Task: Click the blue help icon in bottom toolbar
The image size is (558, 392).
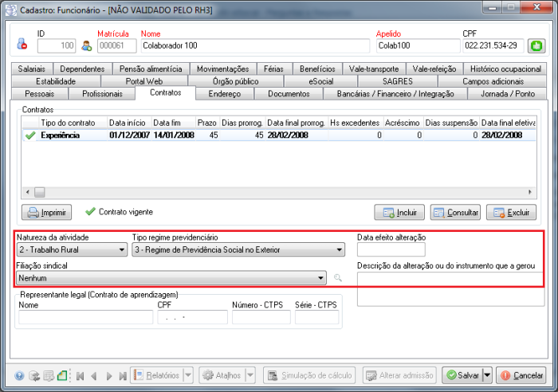Action: point(20,375)
